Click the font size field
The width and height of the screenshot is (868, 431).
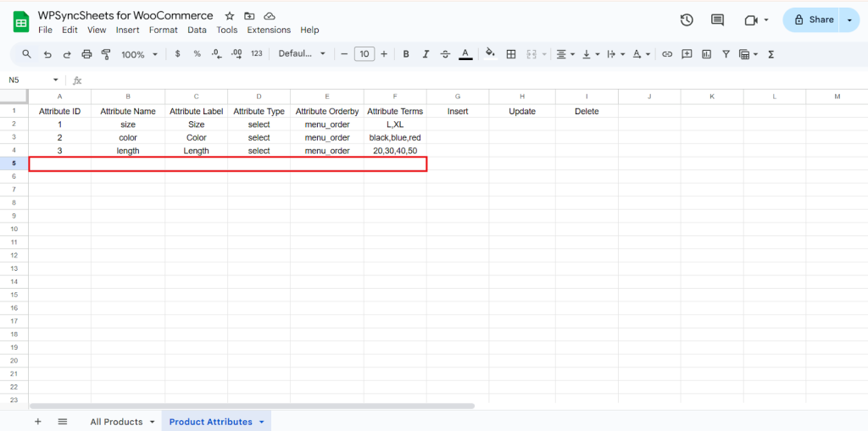coord(364,54)
